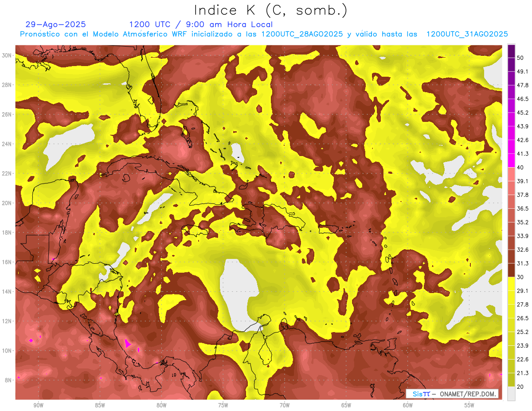Click the "20N" latitude axis label
532x411 pixels.
(7, 203)
